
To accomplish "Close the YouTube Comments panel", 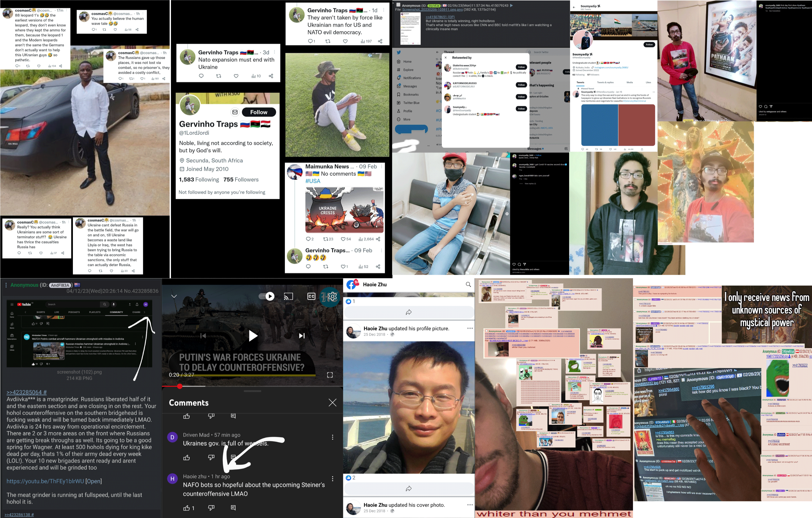I will click(x=332, y=403).
